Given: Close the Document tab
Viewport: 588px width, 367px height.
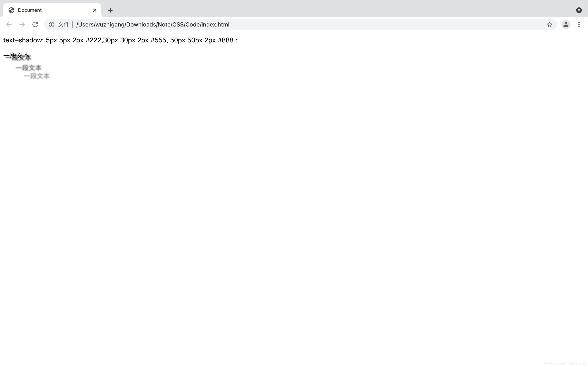Looking at the screenshot, I should click(x=95, y=10).
